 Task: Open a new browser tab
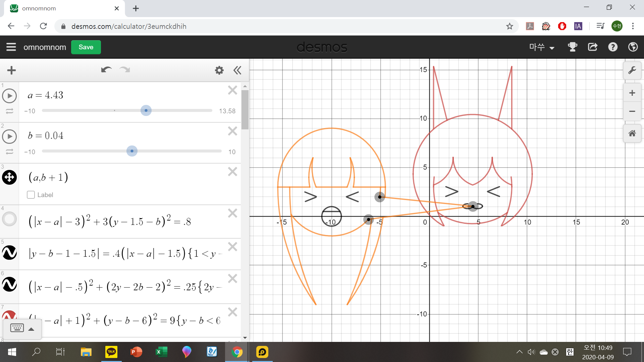[x=136, y=8]
